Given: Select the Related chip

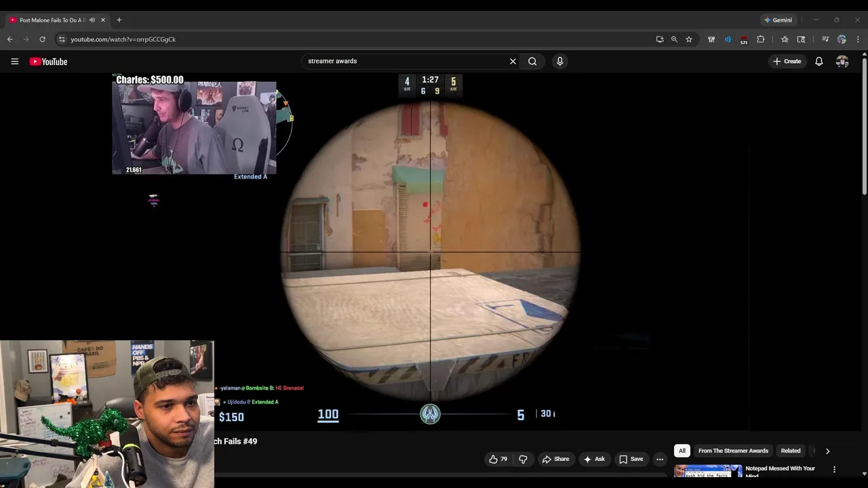Looking at the screenshot, I should click(x=791, y=451).
